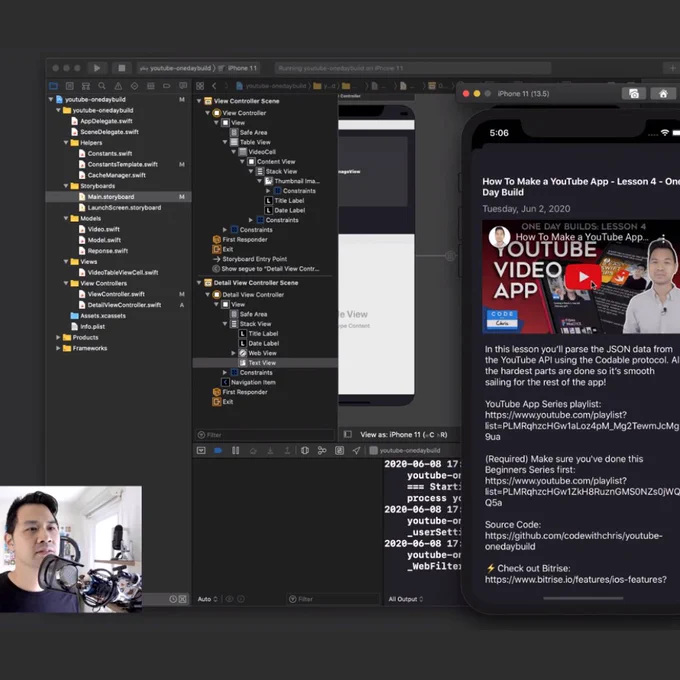Screen dimensions: 680x680
Task: Select Navigation Item in outline
Action: 253,382
